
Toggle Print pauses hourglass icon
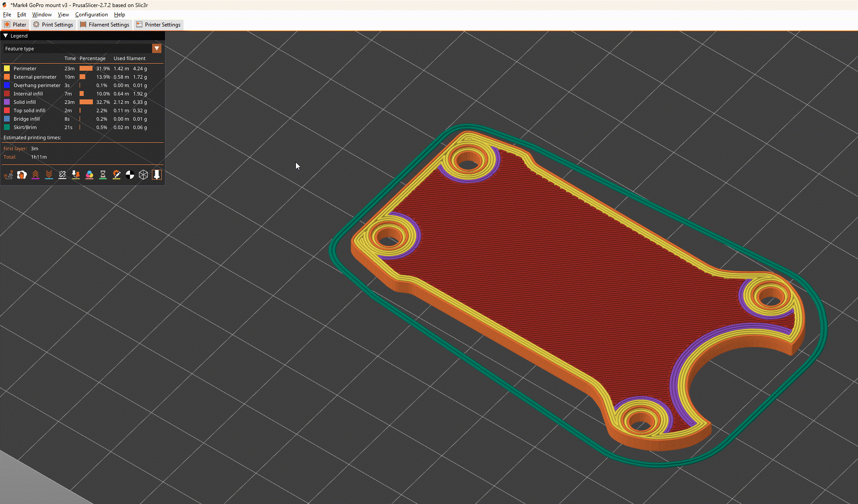[x=103, y=175]
